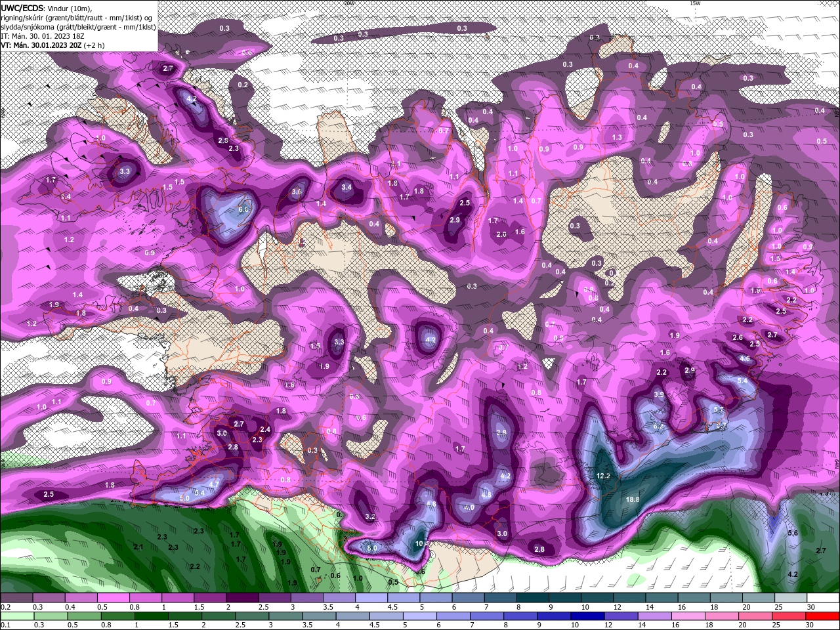
Task: Click the 3.9 value in the southeast
Action: [660, 394]
